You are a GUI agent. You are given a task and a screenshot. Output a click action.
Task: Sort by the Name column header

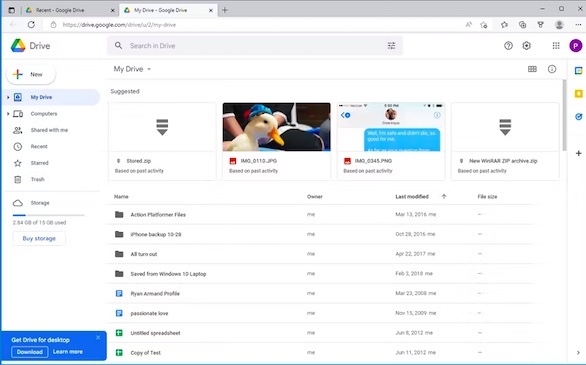121,197
